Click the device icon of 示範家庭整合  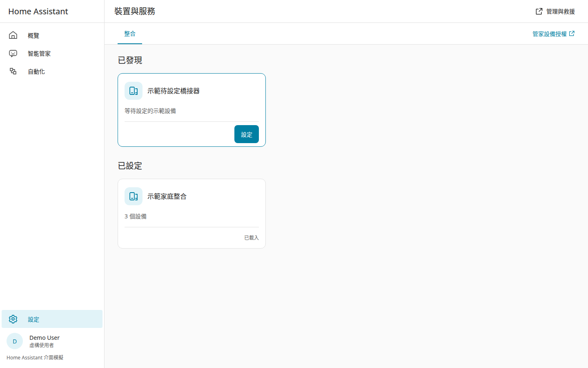(134, 196)
